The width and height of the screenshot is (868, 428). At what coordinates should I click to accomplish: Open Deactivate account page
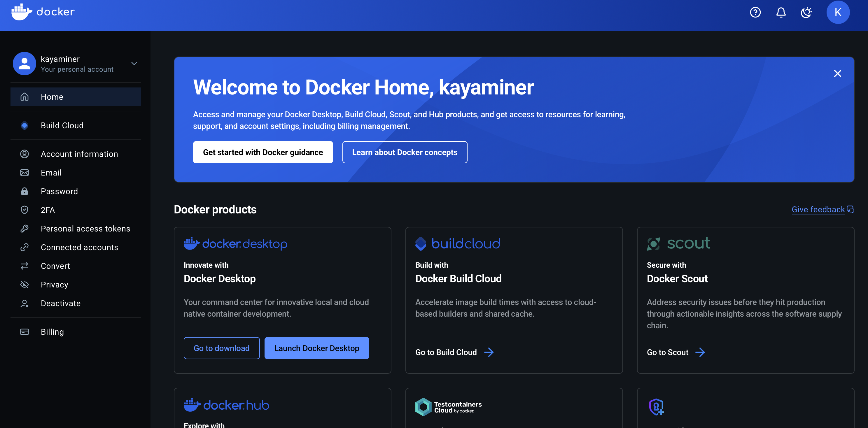click(x=76, y=304)
